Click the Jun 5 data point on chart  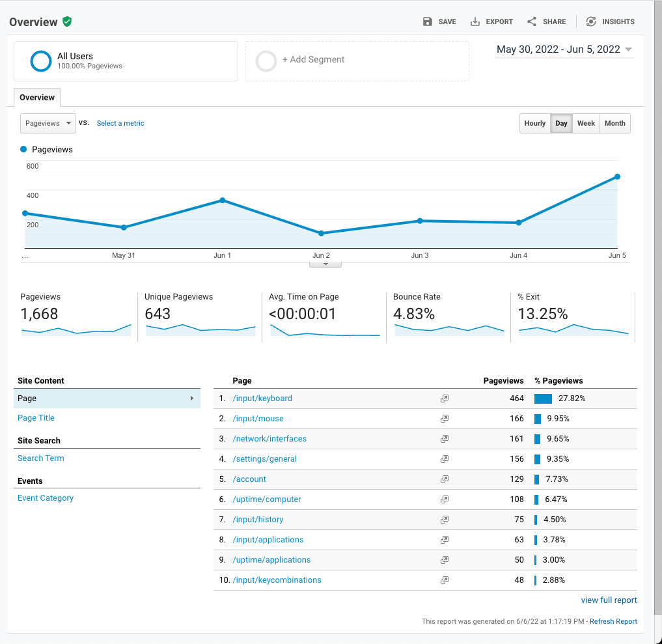[617, 176]
